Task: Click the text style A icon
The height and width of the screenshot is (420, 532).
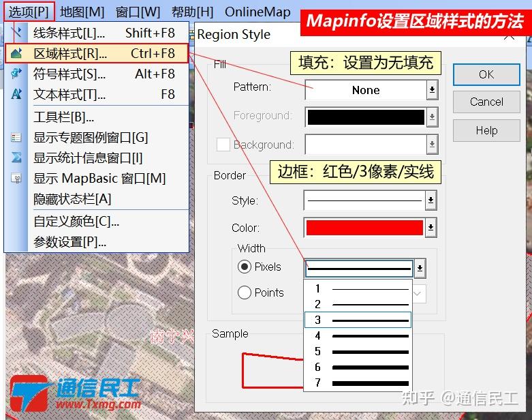Action: (x=16, y=94)
